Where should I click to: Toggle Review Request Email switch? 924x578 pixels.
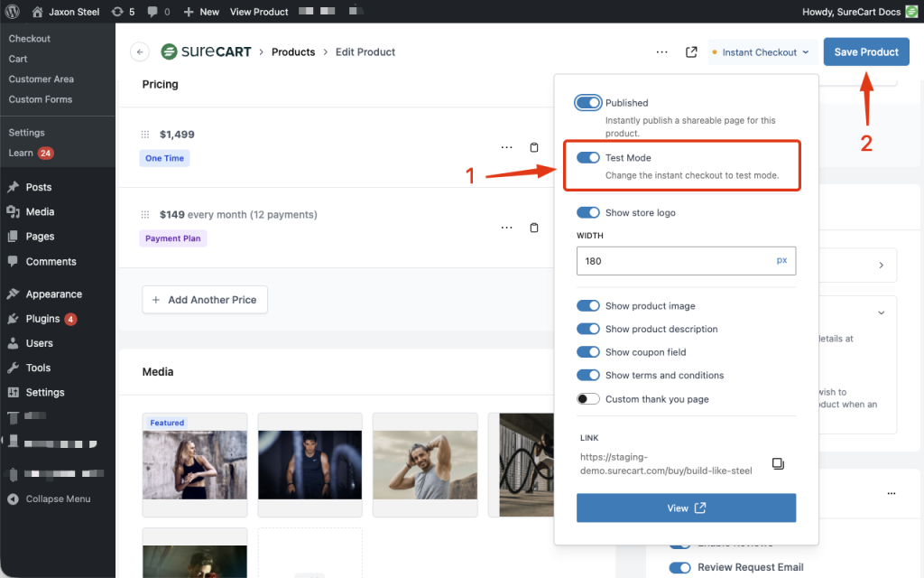[680, 567]
